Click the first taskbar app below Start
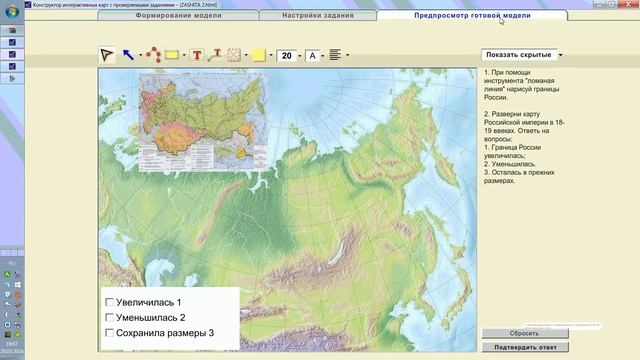Screen dimensions: 640x360 tap(12, 30)
